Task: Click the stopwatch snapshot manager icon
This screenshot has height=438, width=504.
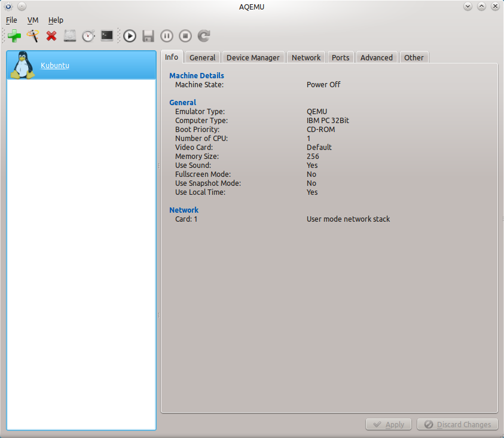Action: pos(88,36)
